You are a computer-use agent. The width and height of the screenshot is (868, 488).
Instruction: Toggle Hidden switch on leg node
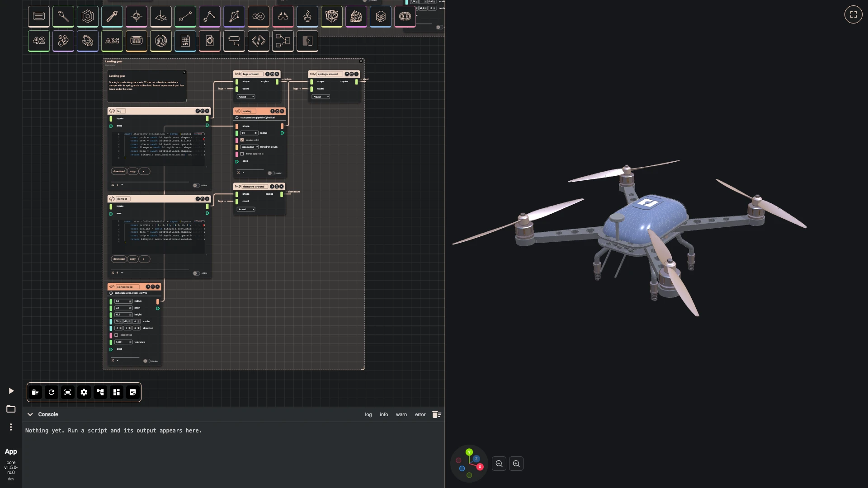196,185
